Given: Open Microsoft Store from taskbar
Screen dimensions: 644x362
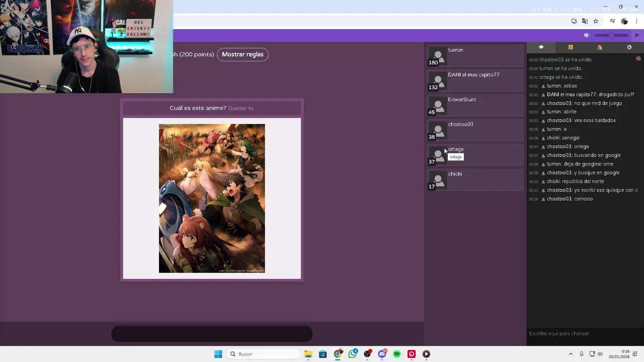Looking at the screenshot, I should 323,354.
